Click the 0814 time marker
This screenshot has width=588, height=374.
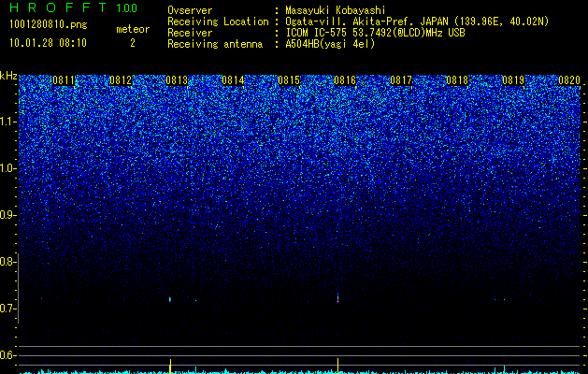(233, 80)
